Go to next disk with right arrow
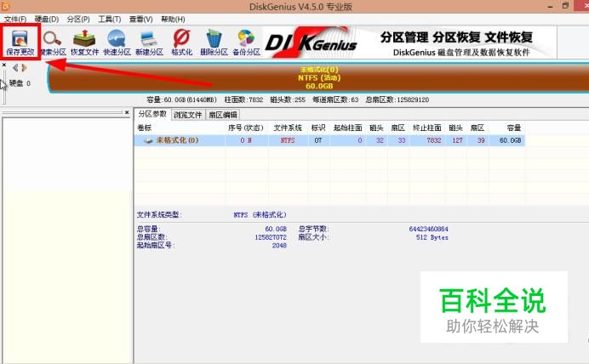 [25, 67]
